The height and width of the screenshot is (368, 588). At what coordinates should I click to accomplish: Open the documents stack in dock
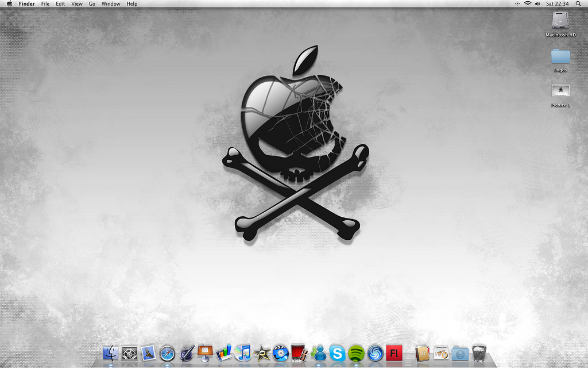[442, 354]
